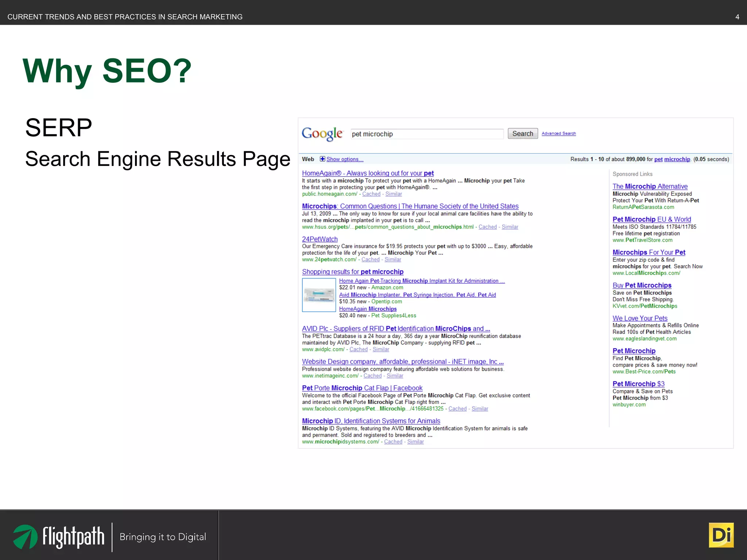Click the Search button
747x560 pixels.
point(523,133)
